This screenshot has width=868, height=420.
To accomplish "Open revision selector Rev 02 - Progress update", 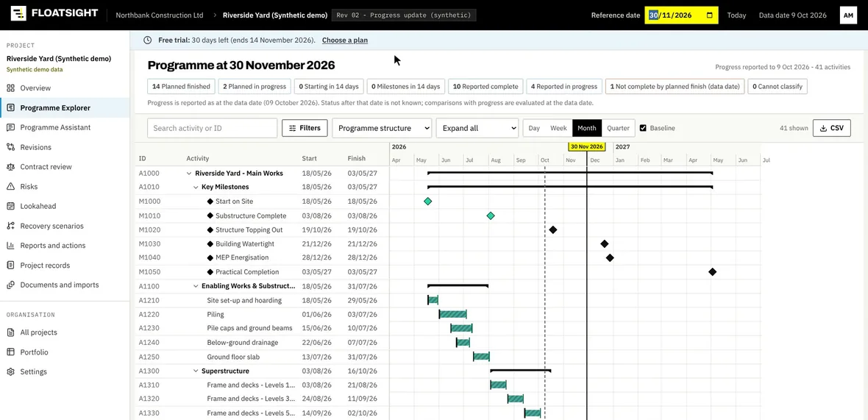I will (404, 15).
